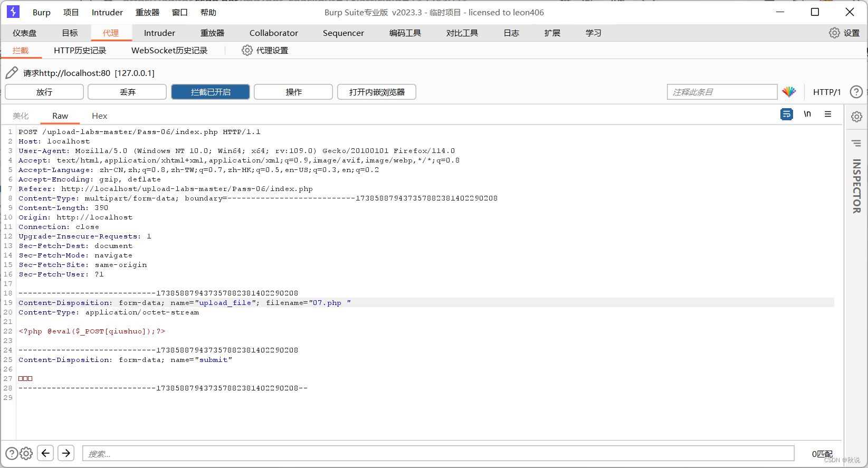Switch to the 重放器 tool tab
Viewport: 868px width, 468px height.
[x=212, y=33]
